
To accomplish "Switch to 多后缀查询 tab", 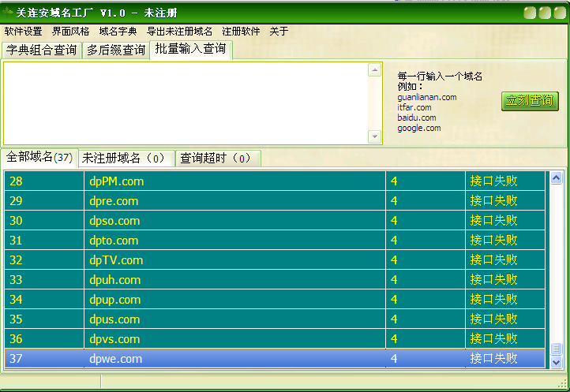I will [x=116, y=50].
